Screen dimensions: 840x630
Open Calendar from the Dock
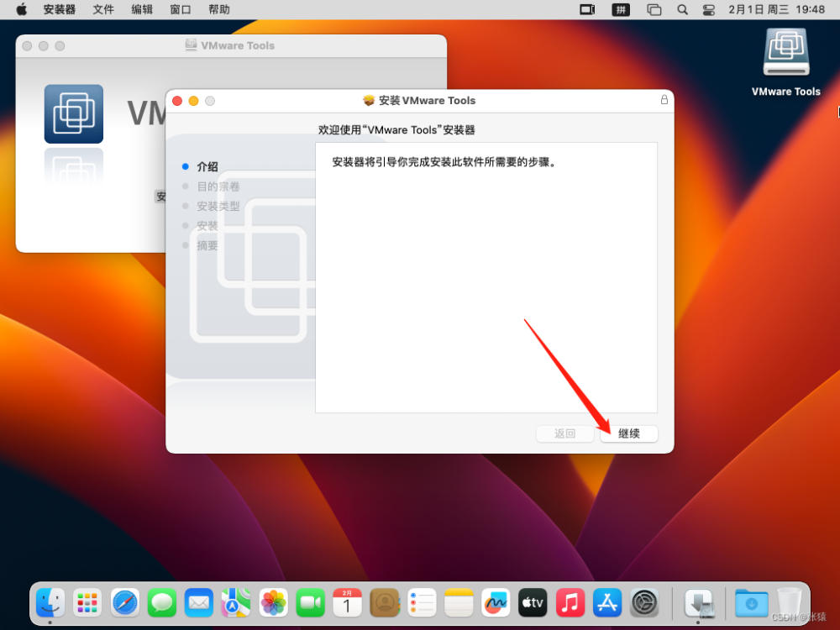(347, 602)
